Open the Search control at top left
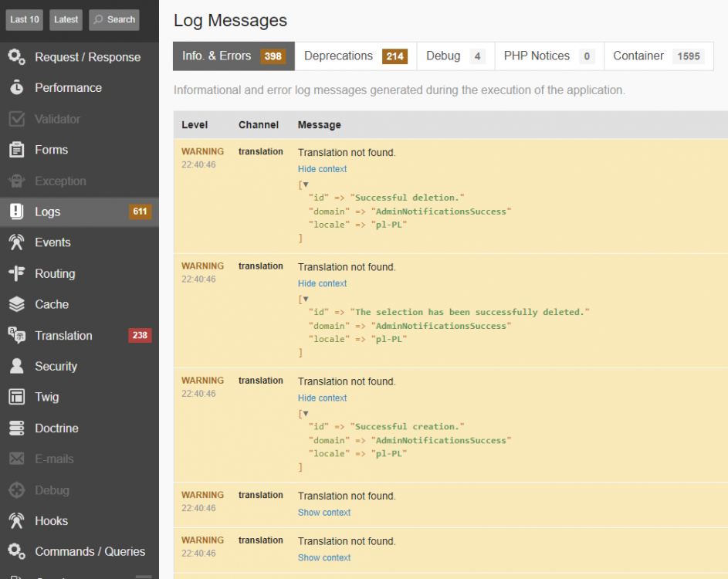The width and height of the screenshot is (728, 579). (x=113, y=19)
